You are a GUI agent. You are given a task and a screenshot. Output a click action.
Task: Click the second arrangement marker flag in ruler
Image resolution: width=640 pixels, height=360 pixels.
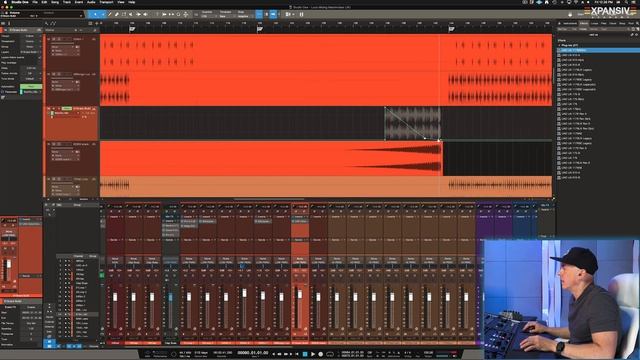tap(260, 29)
